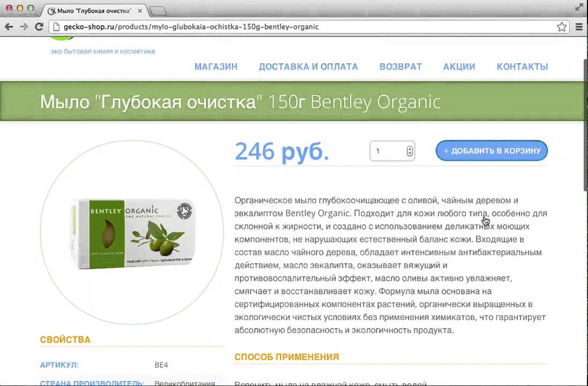Click the СПОСОБ ПРИМЕНЕНИЯ heading
This screenshot has width=588, height=386.
(x=287, y=357)
